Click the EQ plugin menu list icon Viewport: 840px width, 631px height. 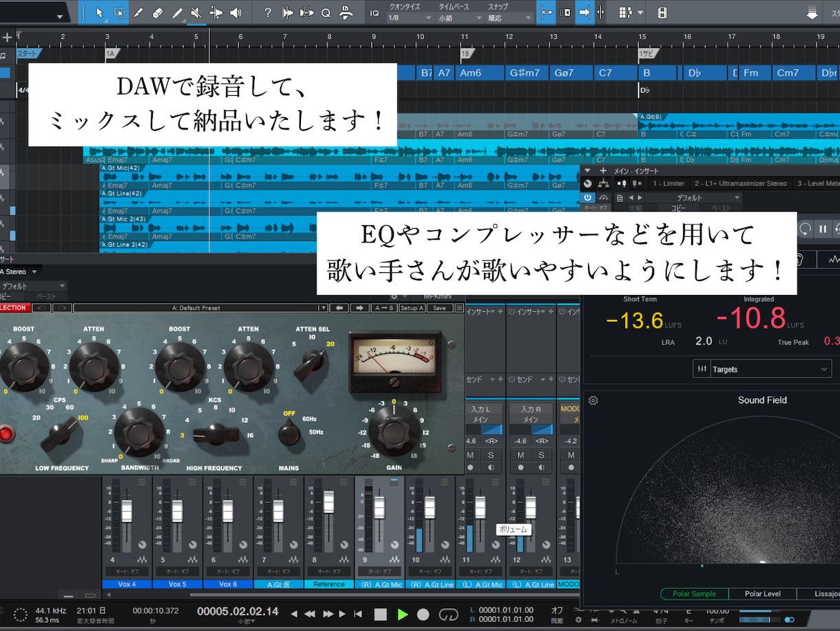tap(459, 308)
